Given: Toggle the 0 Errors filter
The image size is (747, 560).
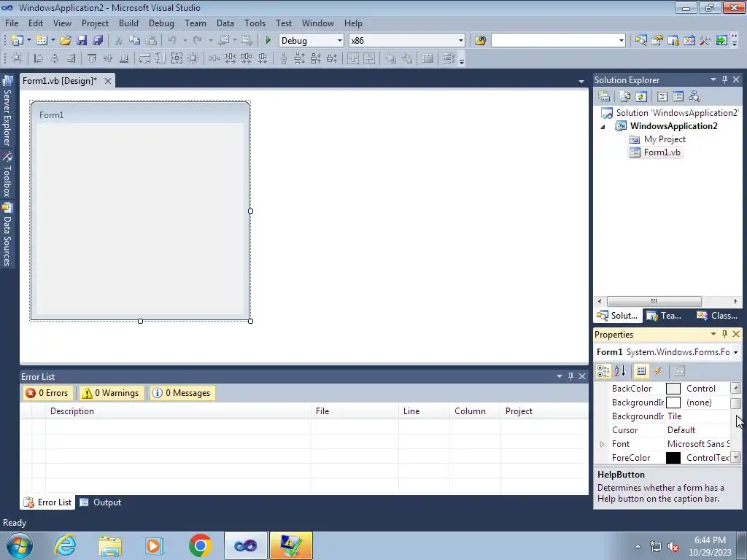Looking at the screenshot, I should coord(47,393).
